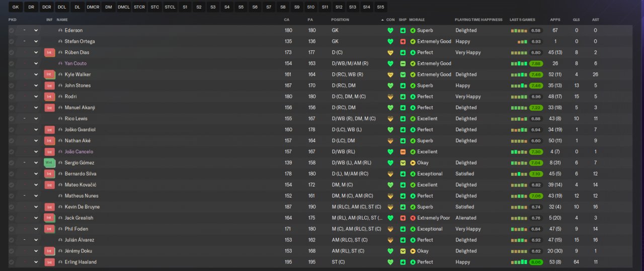644x271 pixels.
Task: Click Erling Haaland's Int status badge
Action: pyautogui.click(x=49, y=262)
